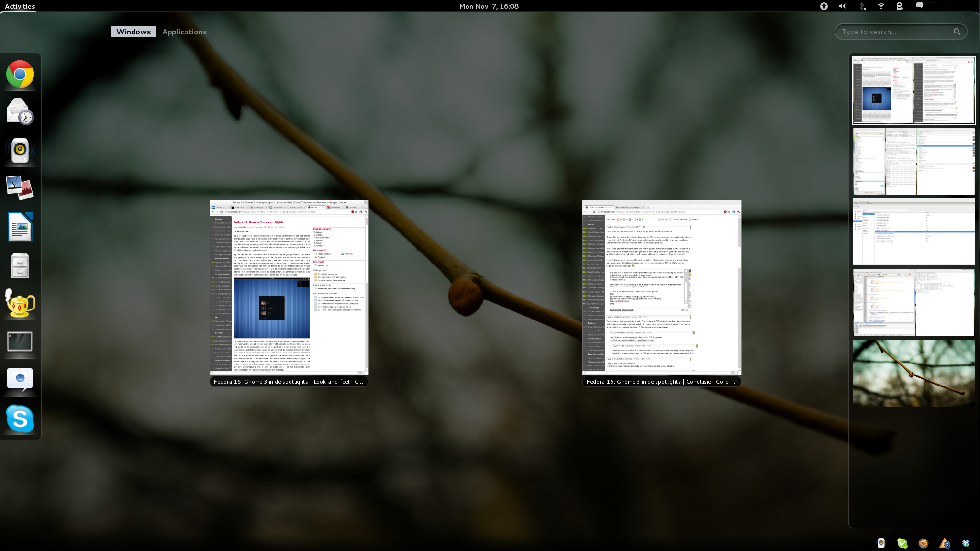Open the Wi-Fi network menu
This screenshot has height=551, width=980.
[881, 6]
